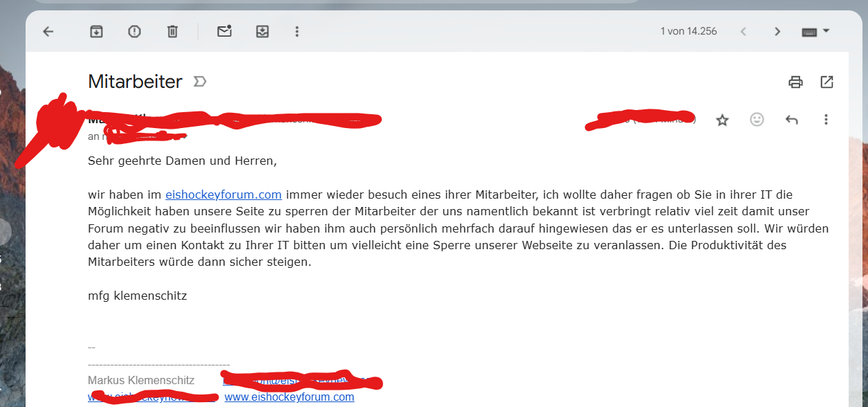Report this email as spam
The image size is (868, 407).
[x=134, y=31]
